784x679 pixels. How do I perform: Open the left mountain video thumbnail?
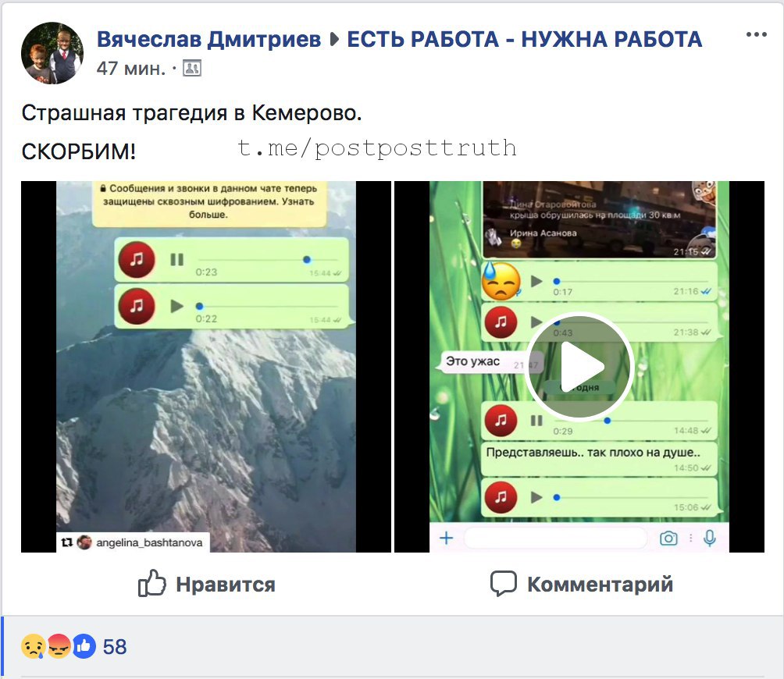(x=206, y=366)
